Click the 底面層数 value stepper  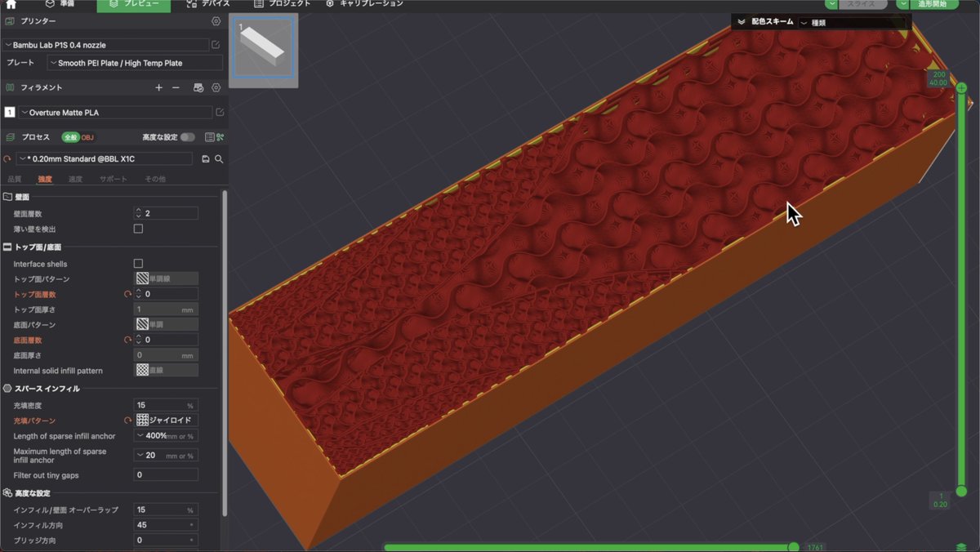click(138, 340)
